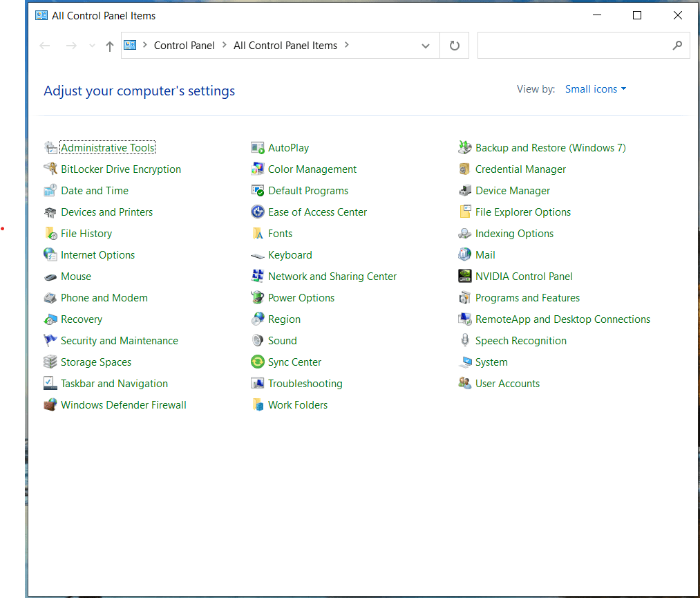Click the Internet Options icon
Image resolution: width=700 pixels, height=598 pixels.
pyautogui.click(x=50, y=255)
